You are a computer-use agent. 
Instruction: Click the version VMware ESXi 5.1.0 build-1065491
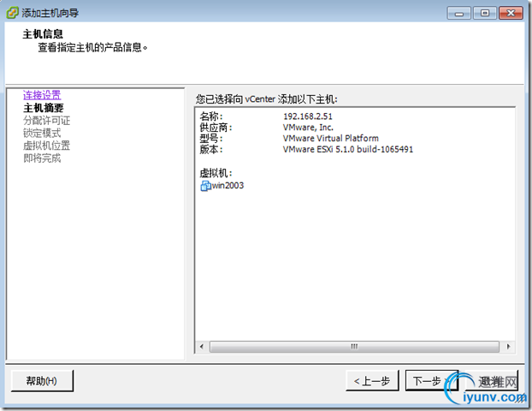click(348, 149)
